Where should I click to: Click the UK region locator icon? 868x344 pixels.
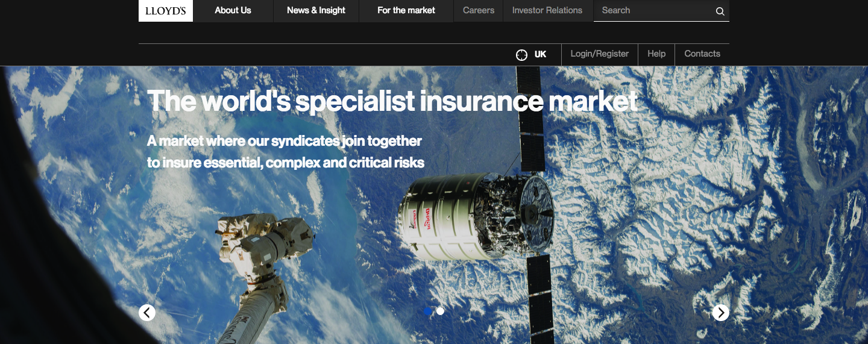pos(521,55)
